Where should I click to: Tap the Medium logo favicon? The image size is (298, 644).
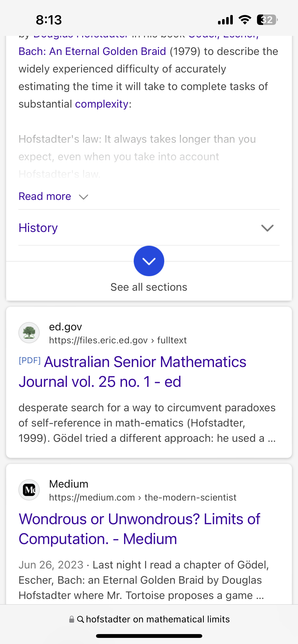coord(29,490)
